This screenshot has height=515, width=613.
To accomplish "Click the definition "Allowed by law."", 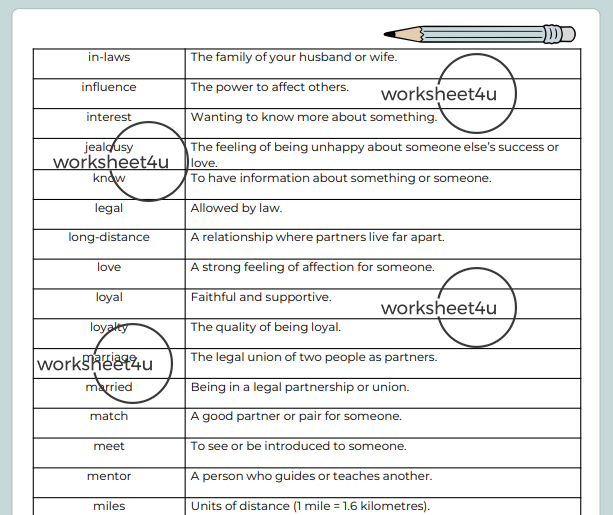I will 236,208.
